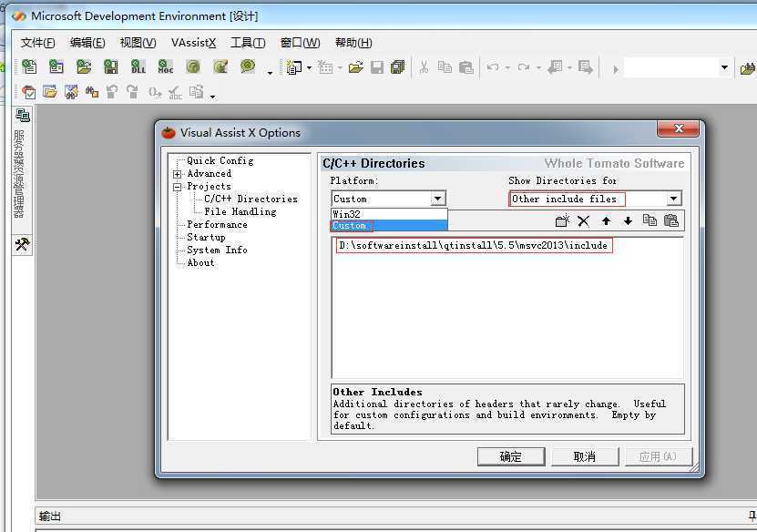Open the 文件(F) menu
The height and width of the screenshot is (532, 757).
(37, 43)
